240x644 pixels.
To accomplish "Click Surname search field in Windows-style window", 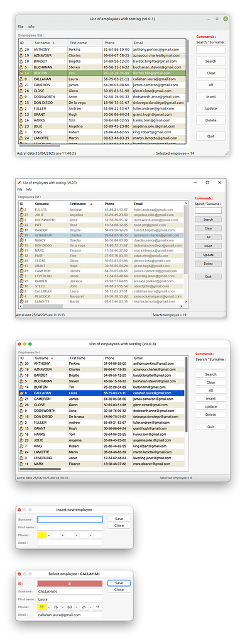I will tap(208, 210).
